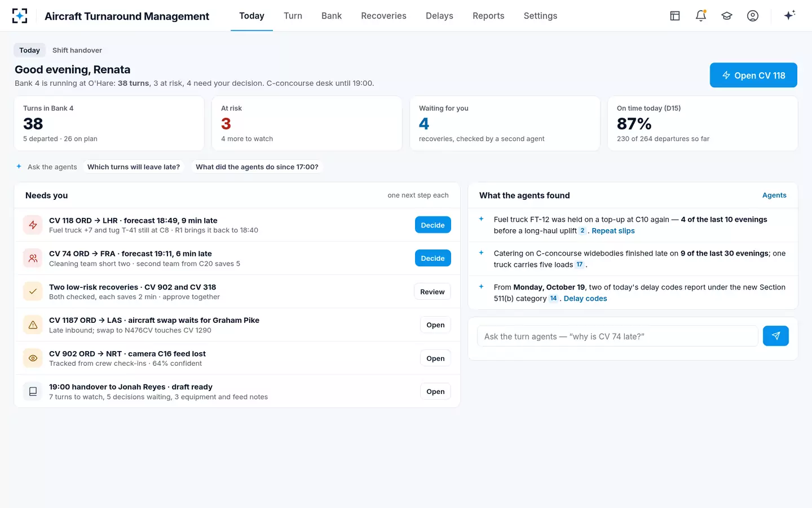Open notifications bell
The height and width of the screenshot is (508, 812).
[701, 16]
